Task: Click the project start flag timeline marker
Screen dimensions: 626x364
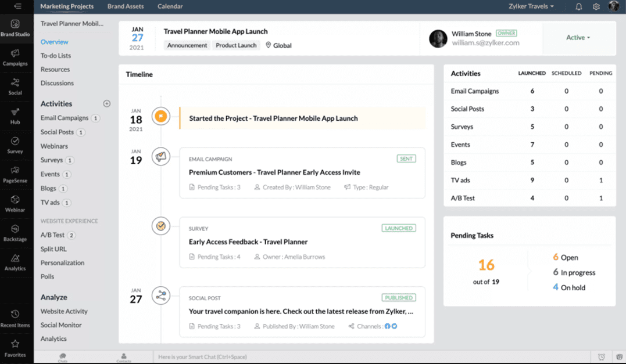Action: pyautogui.click(x=160, y=117)
